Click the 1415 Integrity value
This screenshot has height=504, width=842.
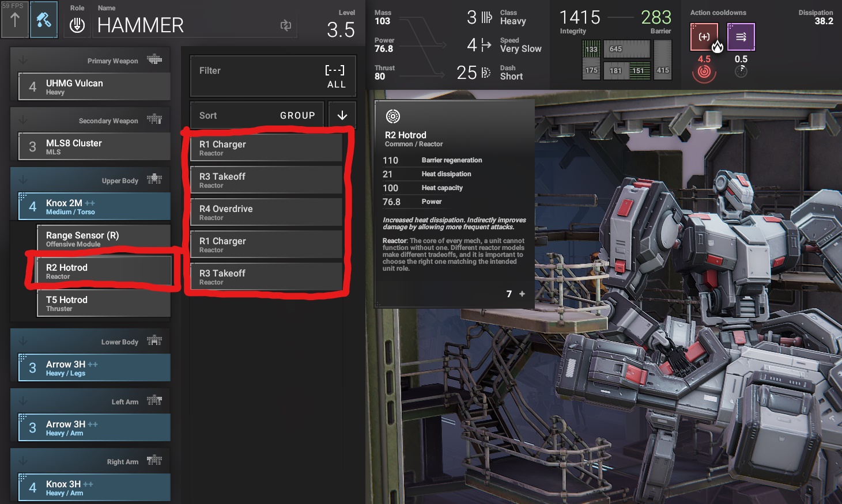point(580,18)
